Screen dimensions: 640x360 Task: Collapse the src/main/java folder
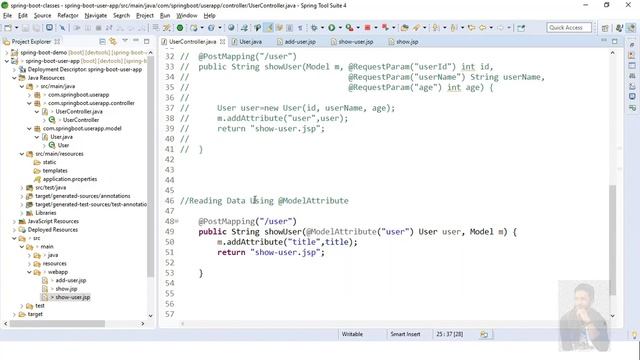(22, 87)
